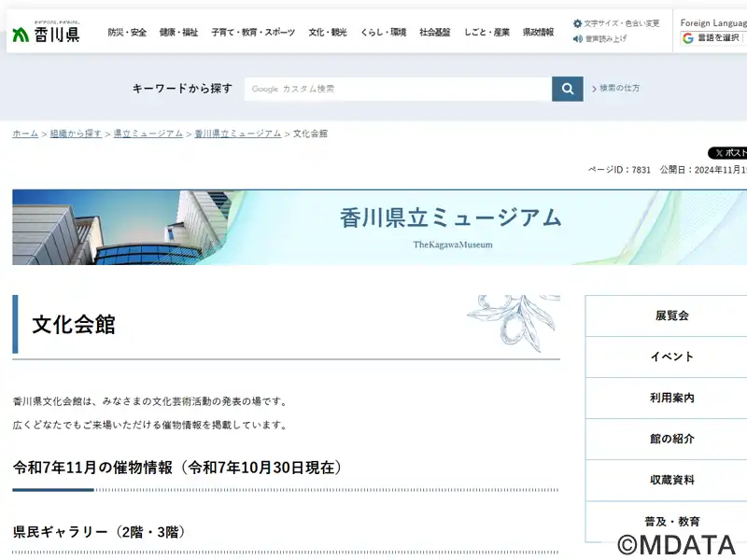Open the 展覧会 sidebar item
The image size is (747, 560).
tap(671, 315)
